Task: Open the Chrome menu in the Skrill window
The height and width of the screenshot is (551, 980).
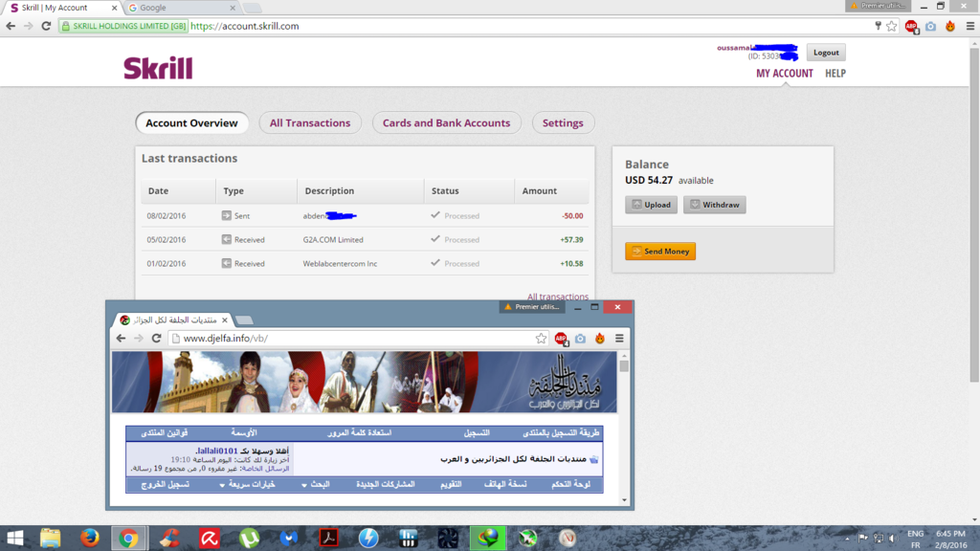Action: coord(970,26)
